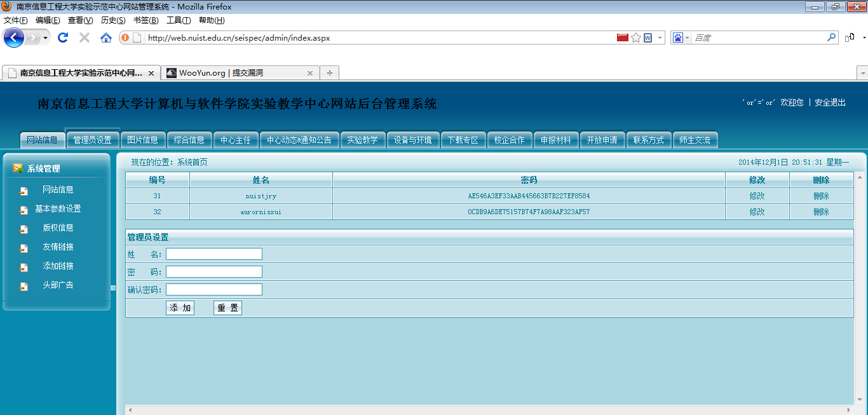Open the navigation history dropdown beside Forward
The image size is (868, 415).
(45, 37)
